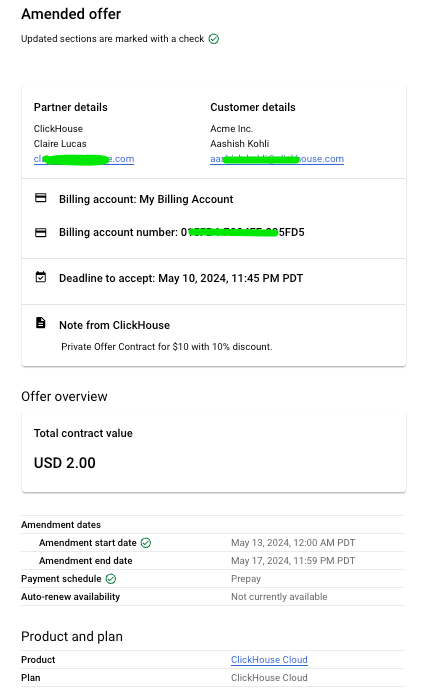Click the document icon beside Note from ClickHouse
Viewport: 446px width, 696px height.
[41, 323]
